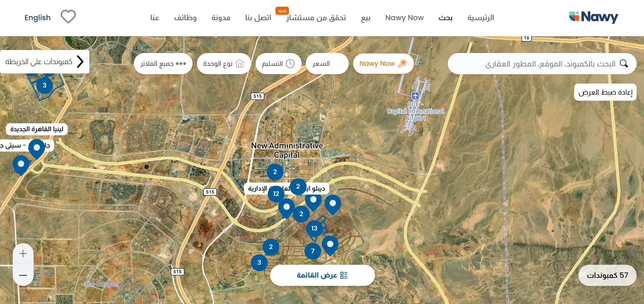Click عرض القائمة list view button
Screen dimensions: 644x304
coord(323,275)
